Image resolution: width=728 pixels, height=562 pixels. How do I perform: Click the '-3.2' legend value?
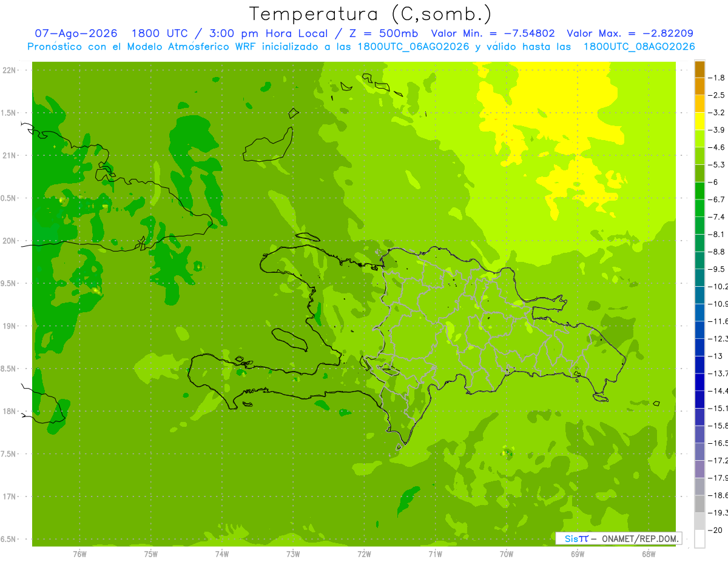[x=717, y=113]
